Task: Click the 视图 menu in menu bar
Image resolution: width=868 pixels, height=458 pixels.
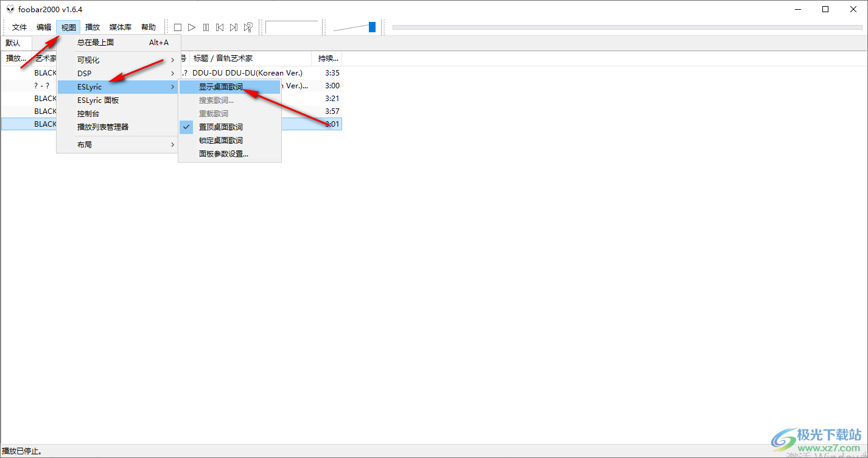Action: click(68, 27)
